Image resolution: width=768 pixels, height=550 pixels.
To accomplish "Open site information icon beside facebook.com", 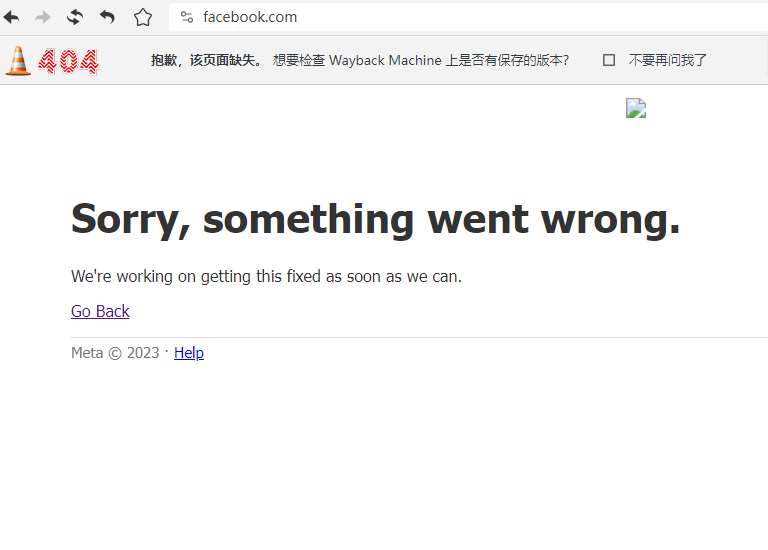I will (187, 17).
